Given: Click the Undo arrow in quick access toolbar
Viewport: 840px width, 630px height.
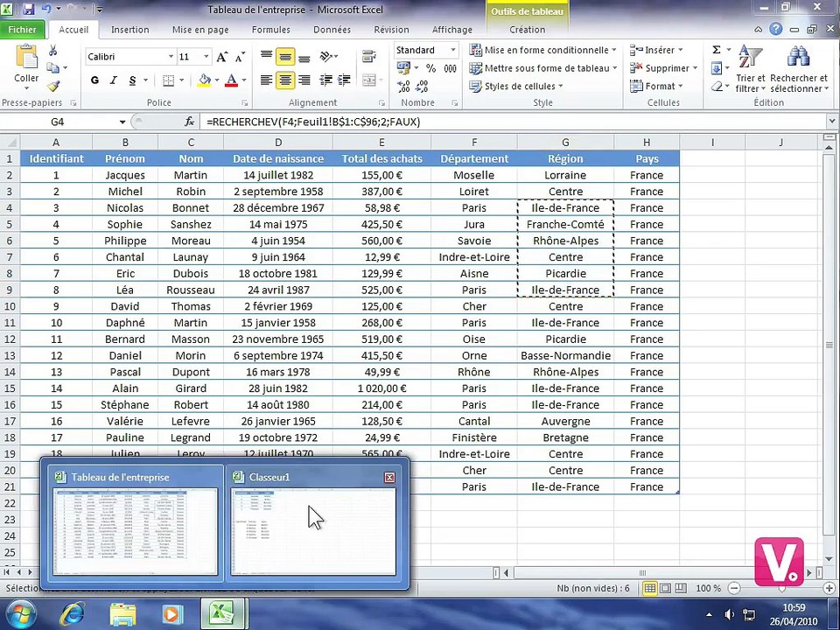Looking at the screenshot, I should 46,9.
